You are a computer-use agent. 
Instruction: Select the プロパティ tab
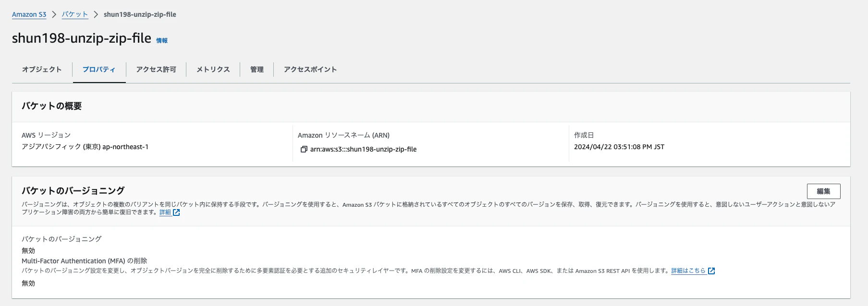pyautogui.click(x=99, y=70)
